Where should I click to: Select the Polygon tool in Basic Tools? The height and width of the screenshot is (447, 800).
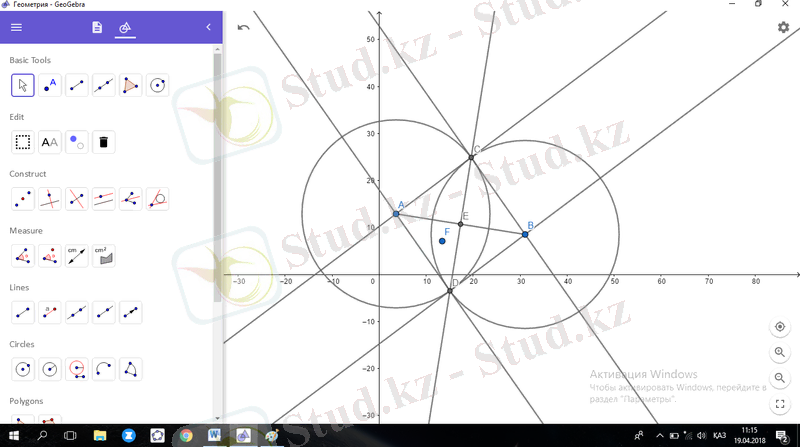click(x=131, y=85)
